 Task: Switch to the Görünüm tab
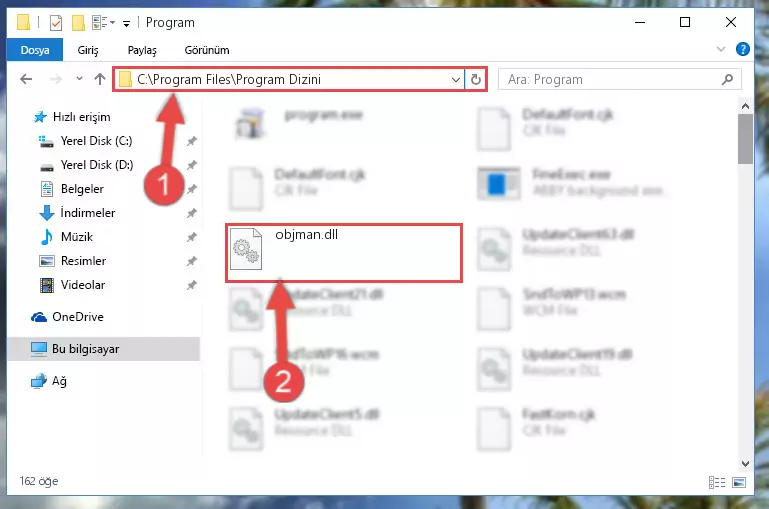(x=206, y=50)
